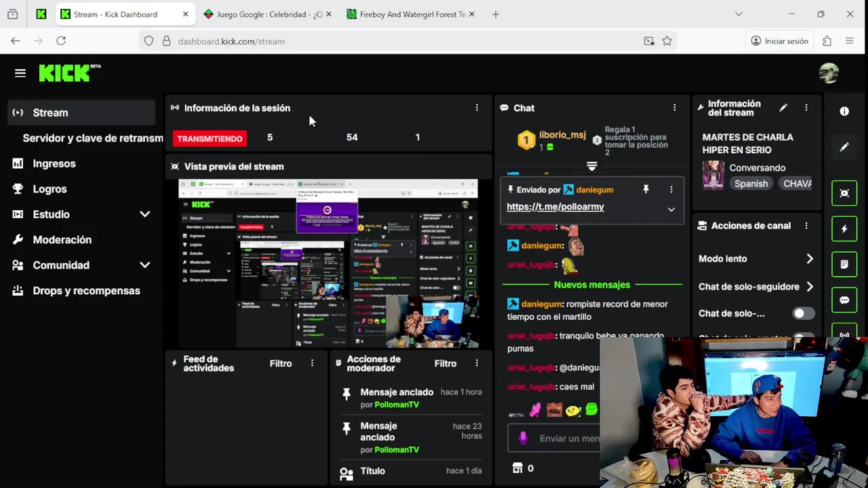
Task: Click Iniciar sesión in Firefox toolbar
Action: [x=779, y=41]
